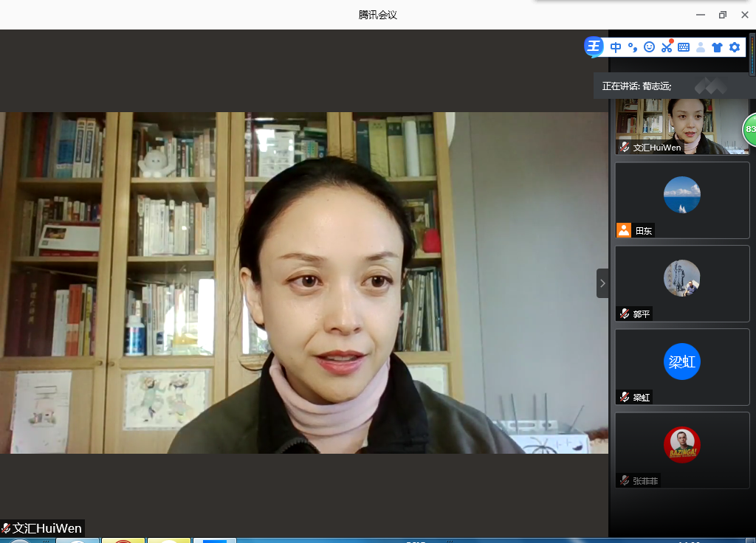This screenshot has width=756, height=543.
Task: Select the 田东 participant tile
Action: pos(681,200)
